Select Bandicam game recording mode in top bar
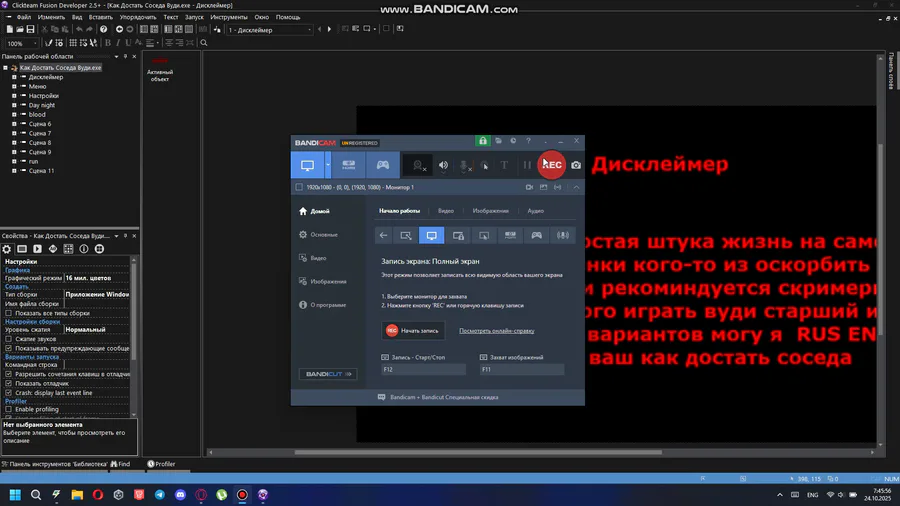 pyautogui.click(x=382, y=165)
